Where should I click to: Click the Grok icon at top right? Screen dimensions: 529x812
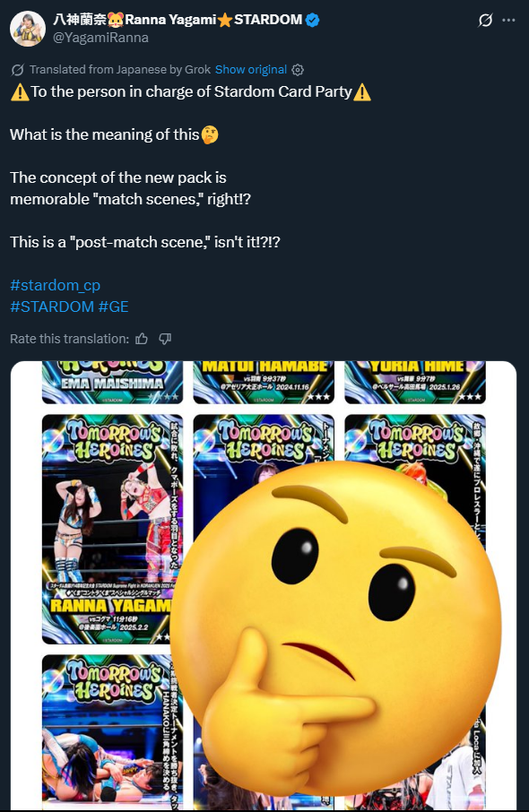(485, 21)
